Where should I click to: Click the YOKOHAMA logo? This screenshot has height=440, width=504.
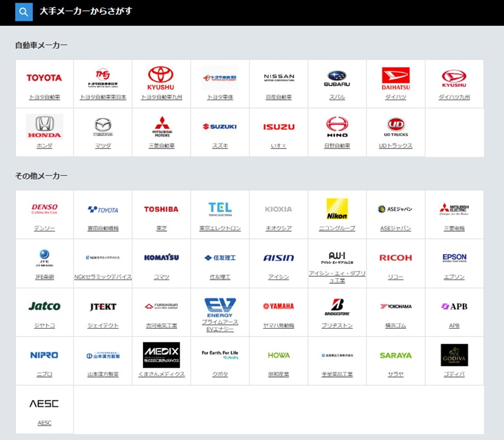point(396,306)
